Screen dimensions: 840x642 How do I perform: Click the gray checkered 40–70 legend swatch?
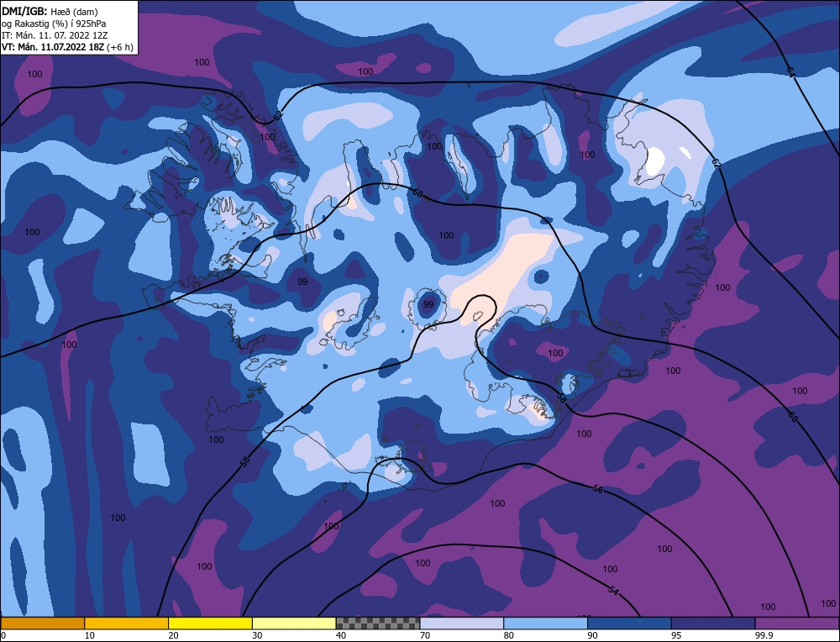pyautogui.click(x=378, y=623)
